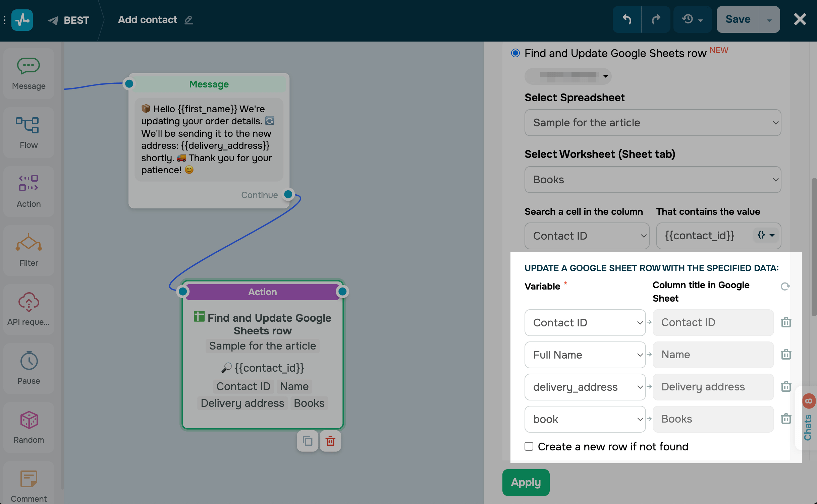This screenshot has width=817, height=504.
Task: Click the redo arrow in top bar
Action: point(656,19)
